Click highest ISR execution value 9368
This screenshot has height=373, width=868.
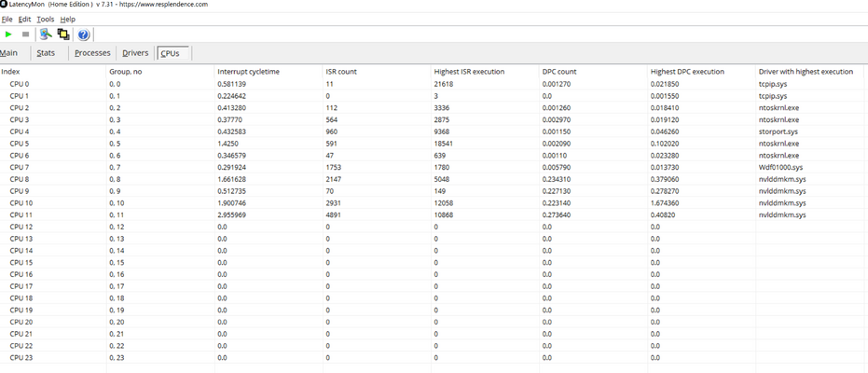[x=442, y=131]
